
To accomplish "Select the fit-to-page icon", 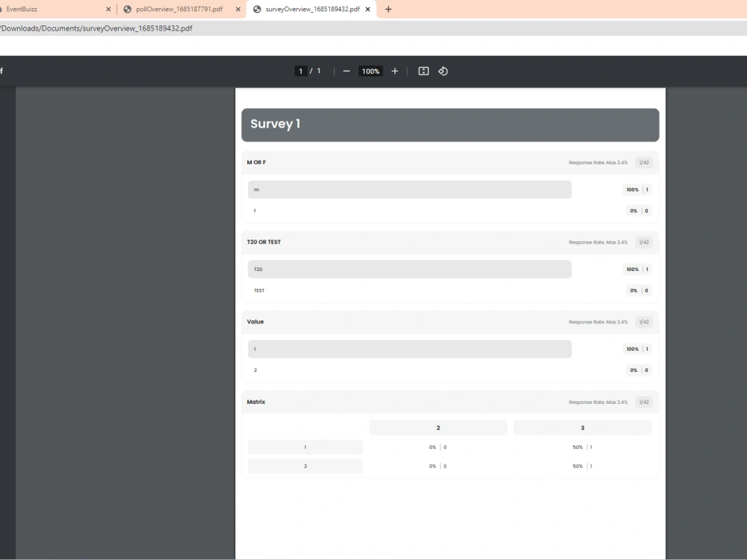I will [x=423, y=71].
